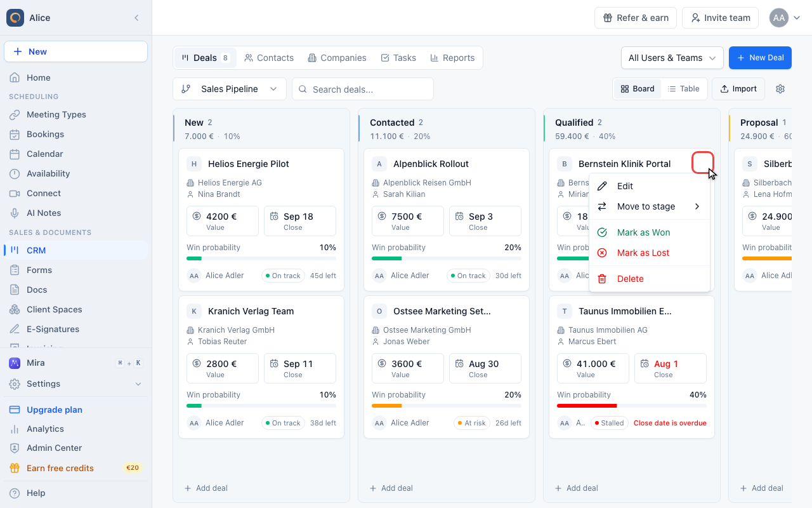Click Helios Energie Pilot win probability bar
812x508 pixels.
pos(261,258)
